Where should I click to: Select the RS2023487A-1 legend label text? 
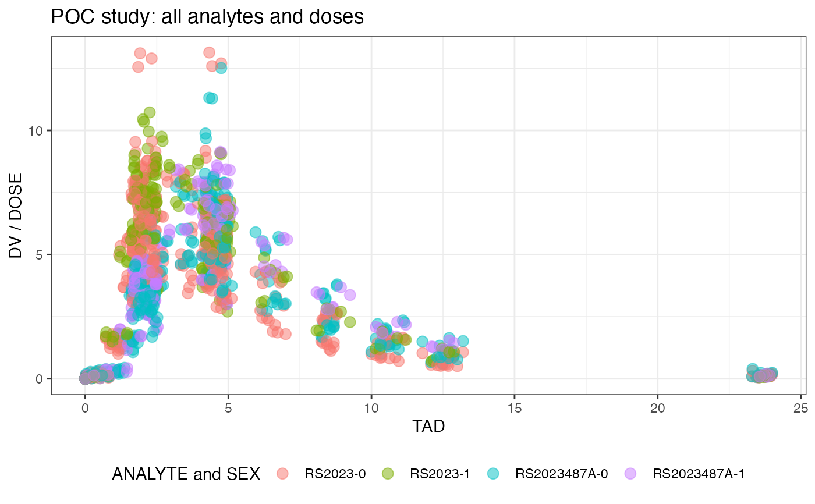point(699,474)
